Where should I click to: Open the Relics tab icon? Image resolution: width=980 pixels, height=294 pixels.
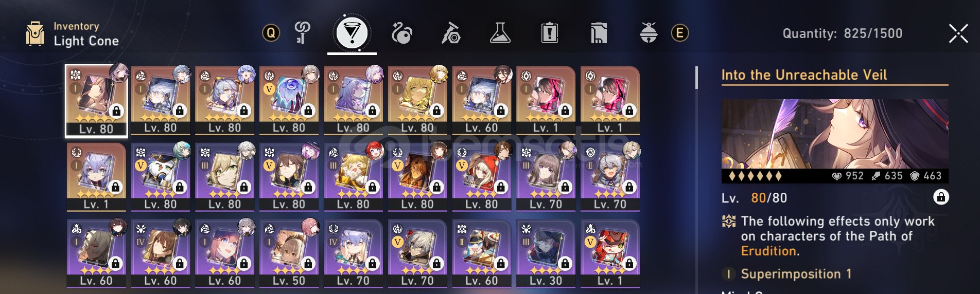click(401, 33)
